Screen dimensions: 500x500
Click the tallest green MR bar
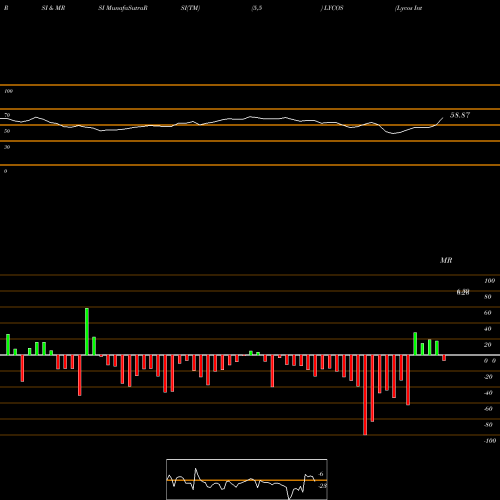[x=87, y=331]
